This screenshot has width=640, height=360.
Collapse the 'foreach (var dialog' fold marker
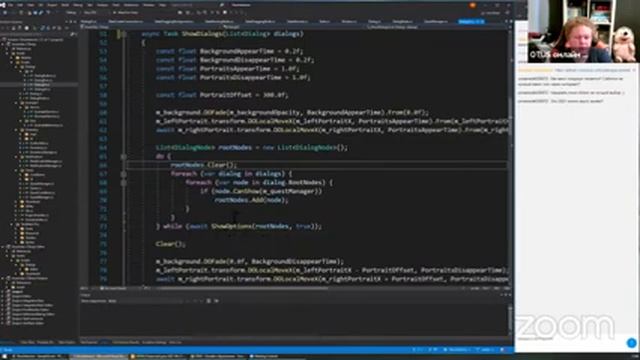pyautogui.click(x=124, y=174)
